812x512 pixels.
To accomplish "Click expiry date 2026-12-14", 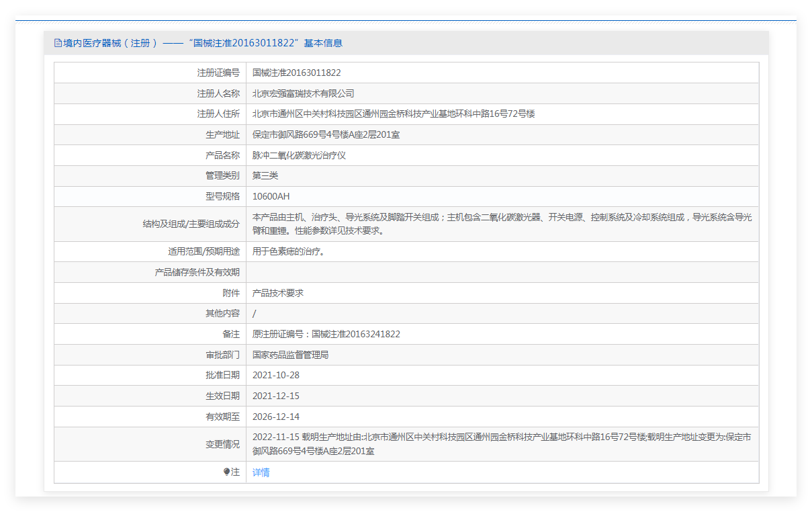I will coord(276,417).
